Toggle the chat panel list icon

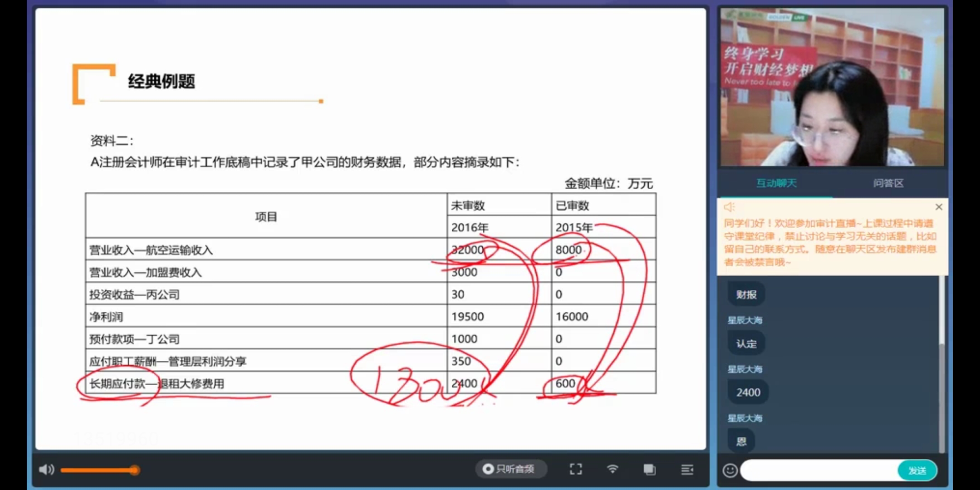(687, 469)
